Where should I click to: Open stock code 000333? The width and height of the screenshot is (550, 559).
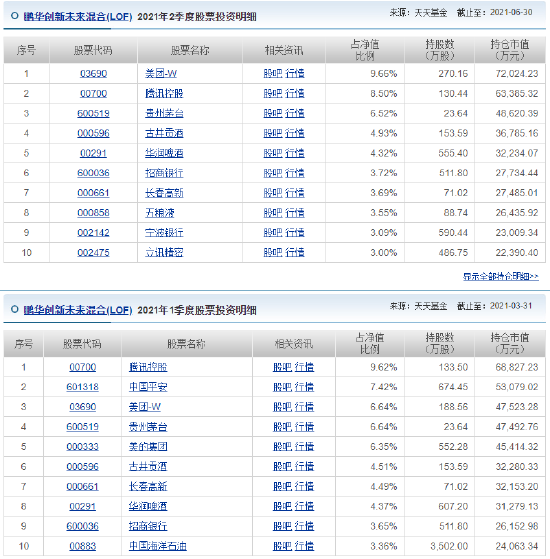[x=83, y=447]
